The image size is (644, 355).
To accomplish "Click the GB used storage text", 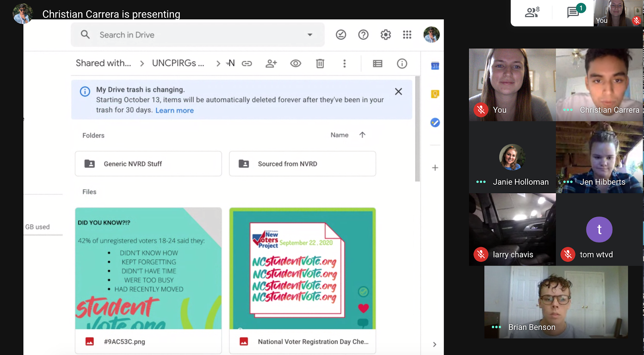I will pos(37,227).
